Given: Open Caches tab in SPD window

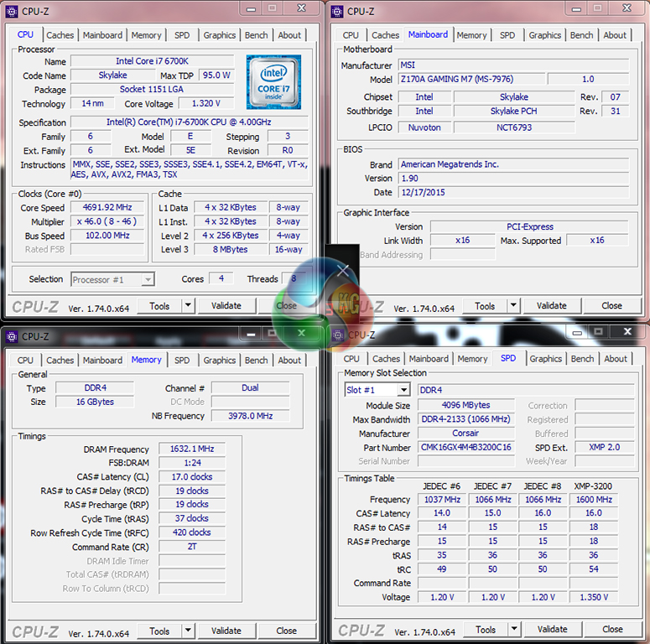Looking at the screenshot, I should coord(386,359).
